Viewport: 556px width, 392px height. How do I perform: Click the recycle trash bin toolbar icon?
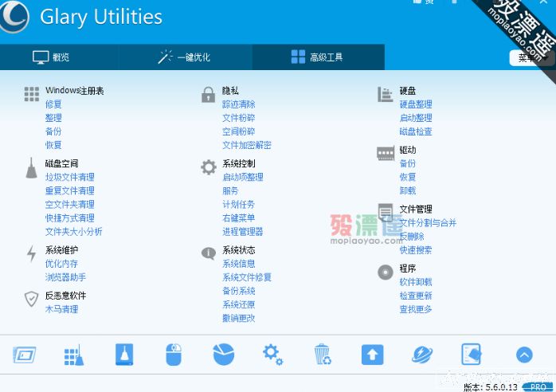point(323,354)
